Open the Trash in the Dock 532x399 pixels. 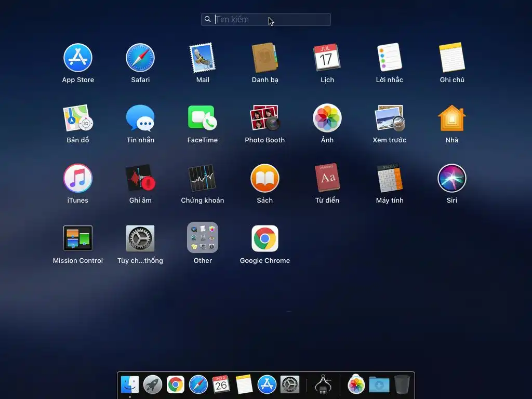point(402,384)
